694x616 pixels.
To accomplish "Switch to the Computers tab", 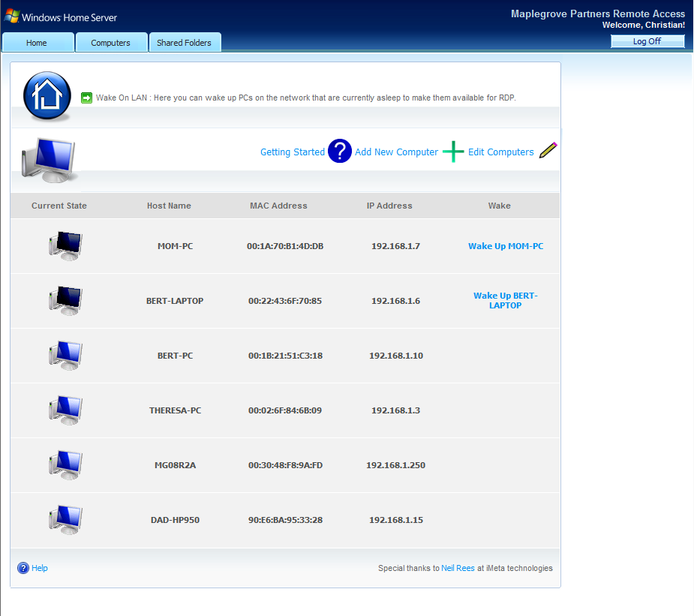I will coord(110,43).
